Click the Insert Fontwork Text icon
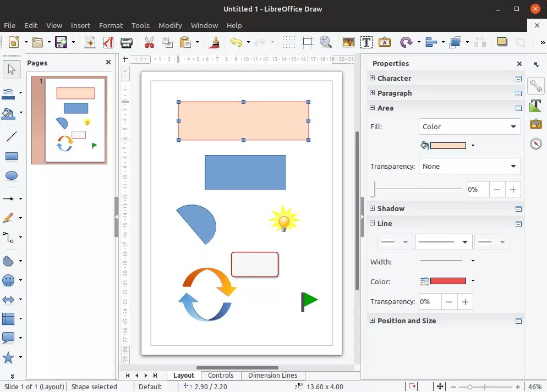 [385, 42]
